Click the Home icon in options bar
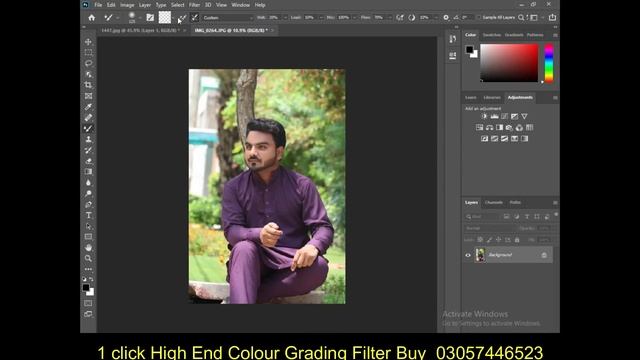Image resolution: width=640 pixels, height=360 pixels. click(x=91, y=18)
